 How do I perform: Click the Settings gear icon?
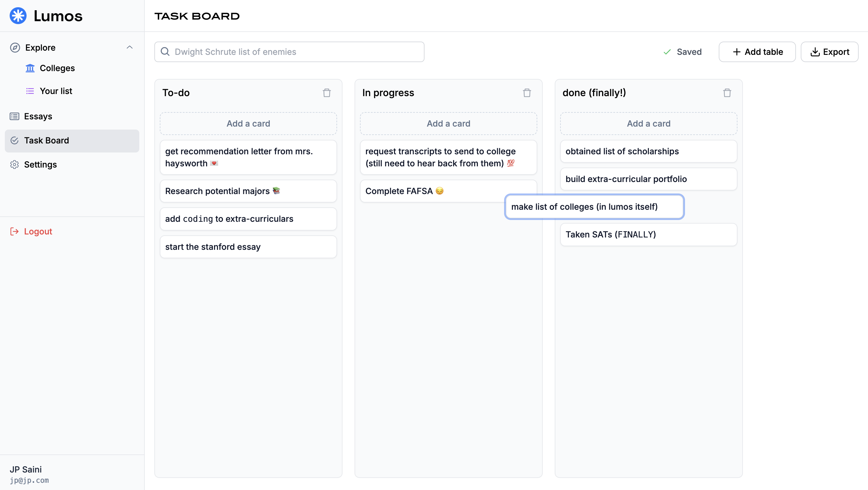[x=14, y=165]
